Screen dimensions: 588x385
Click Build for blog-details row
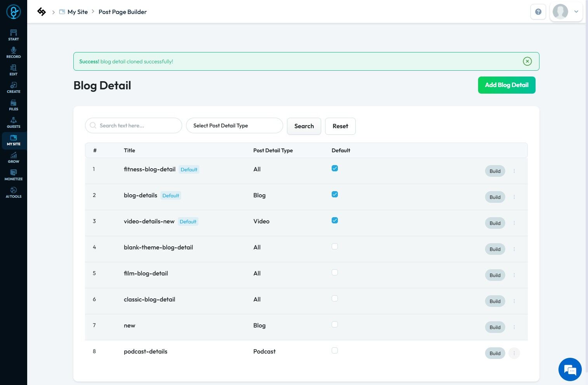pos(495,197)
